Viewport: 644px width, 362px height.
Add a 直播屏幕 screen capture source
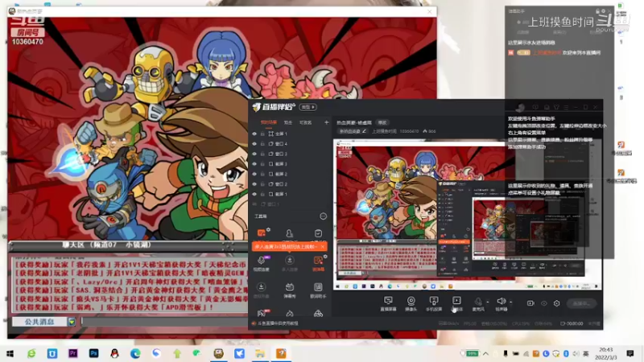tap(388, 304)
